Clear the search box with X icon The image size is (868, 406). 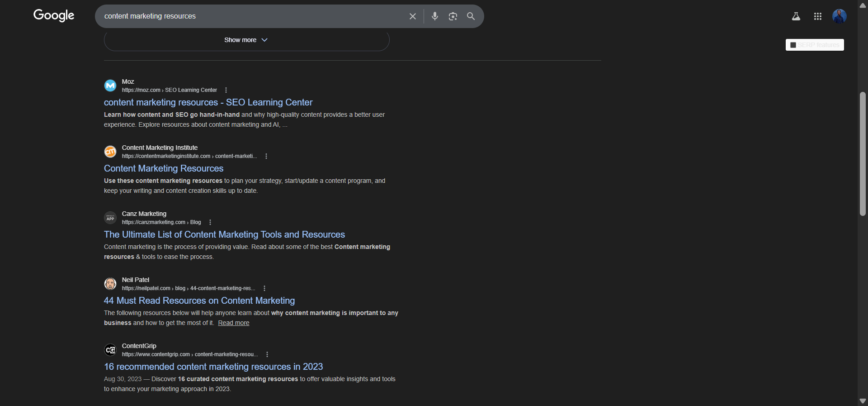point(413,16)
